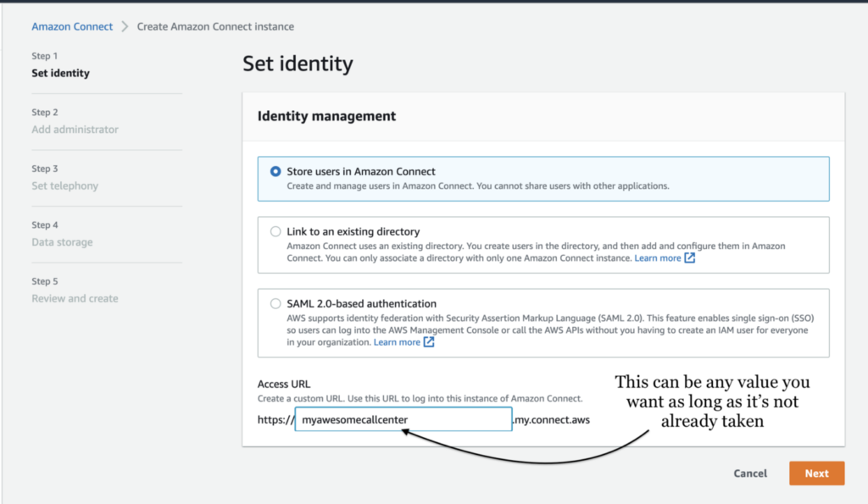The height and width of the screenshot is (504, 868).
Task: Choose Link to an existing directory
Action: click(x=275, y=231)
